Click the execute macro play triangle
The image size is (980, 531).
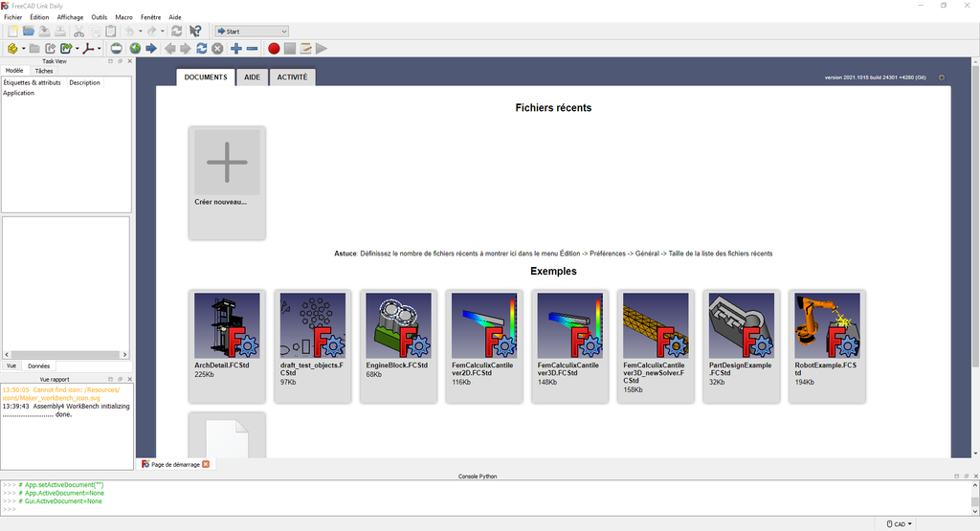(322, 48)
